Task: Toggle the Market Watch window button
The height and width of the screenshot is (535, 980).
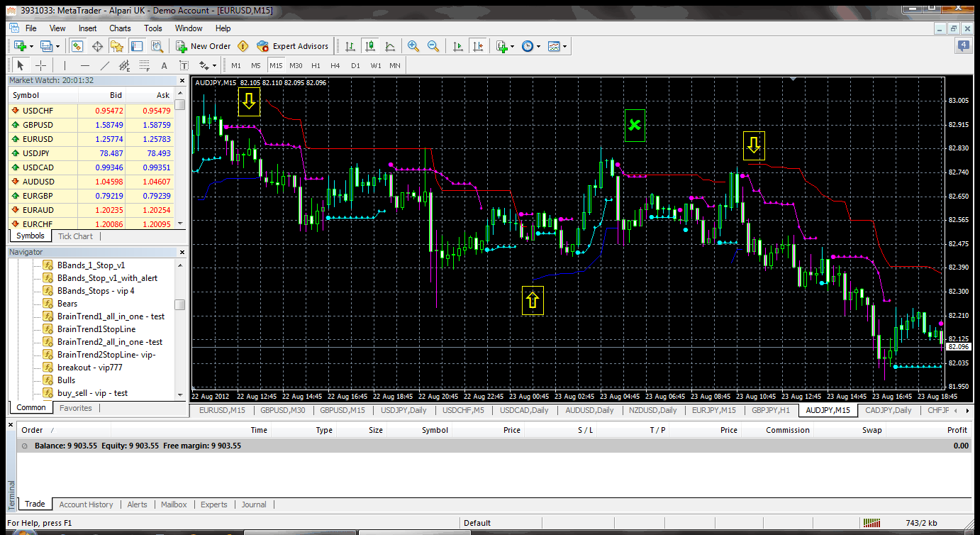Action: [x=78, y=46]
